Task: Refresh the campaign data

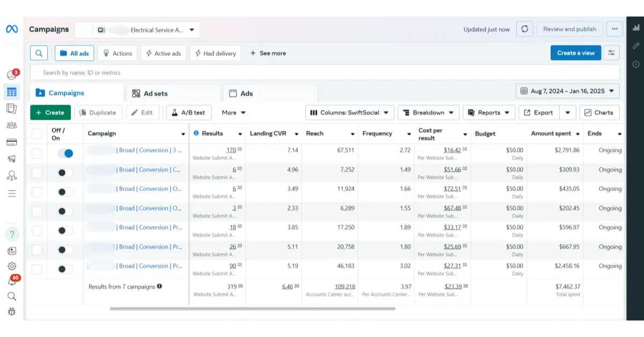Action: click(524, 29)
